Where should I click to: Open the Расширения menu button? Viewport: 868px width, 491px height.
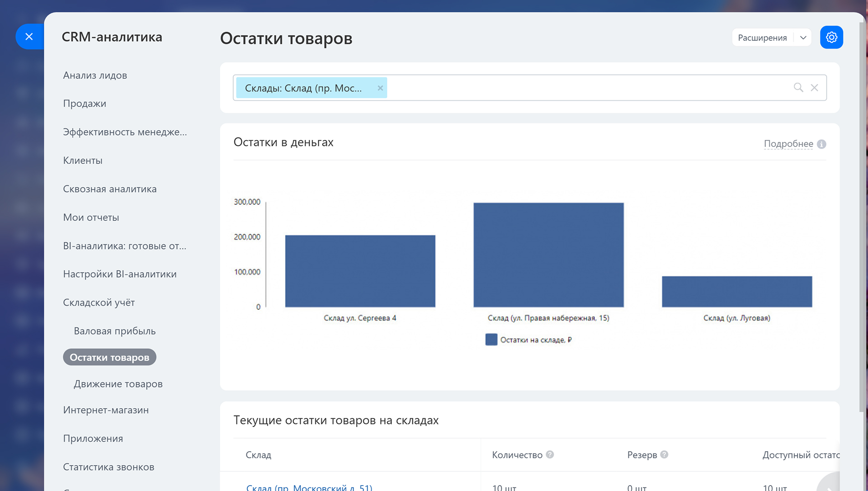[x=762, y=38]
